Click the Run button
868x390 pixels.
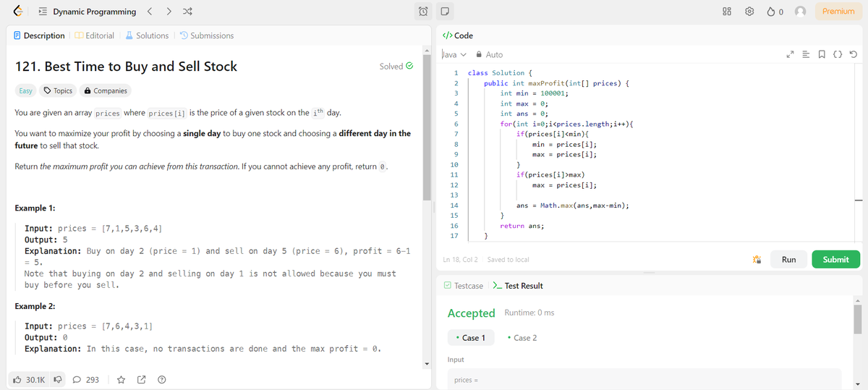(788, 260)
